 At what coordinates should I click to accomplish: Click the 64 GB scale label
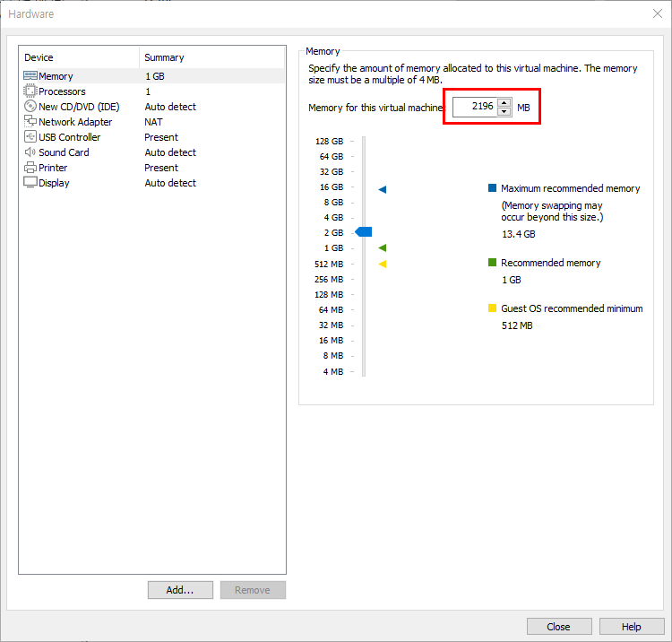click(x=332, y=157)
